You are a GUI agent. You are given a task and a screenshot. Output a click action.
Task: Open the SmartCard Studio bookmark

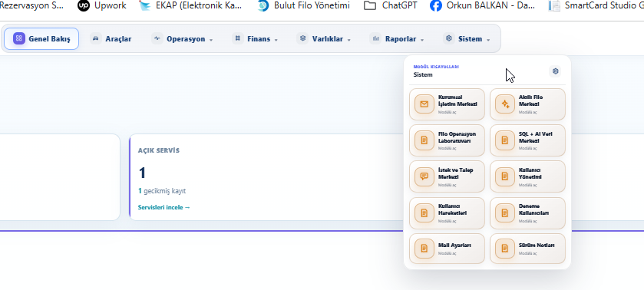pos(596,5)
